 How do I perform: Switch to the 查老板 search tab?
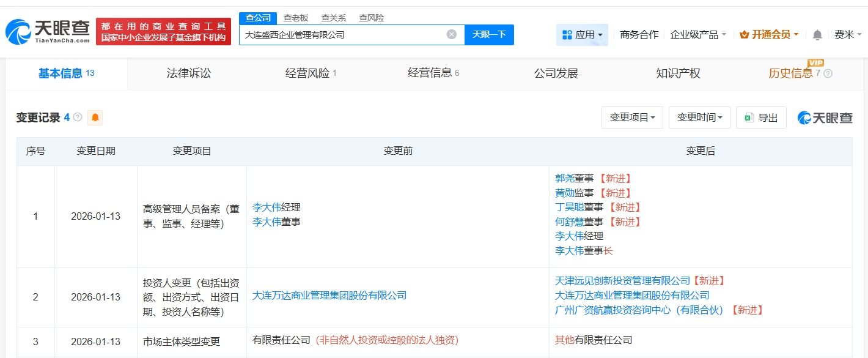(296, 18)
